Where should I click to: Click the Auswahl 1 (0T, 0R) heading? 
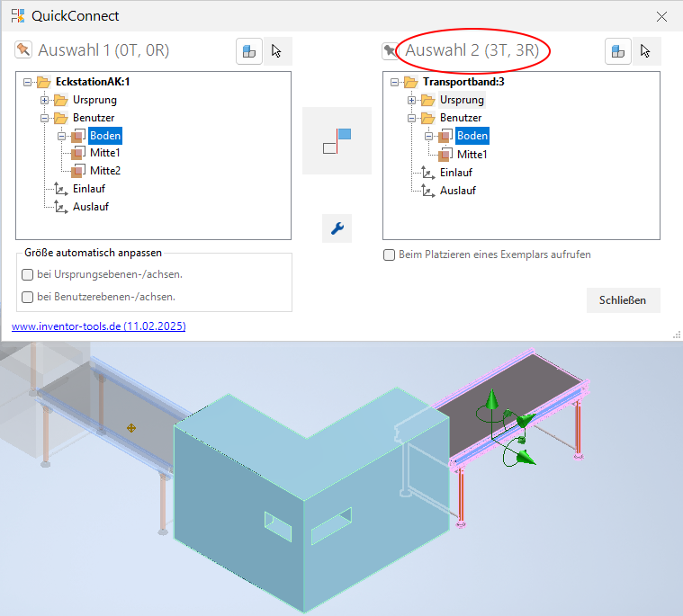103,50
